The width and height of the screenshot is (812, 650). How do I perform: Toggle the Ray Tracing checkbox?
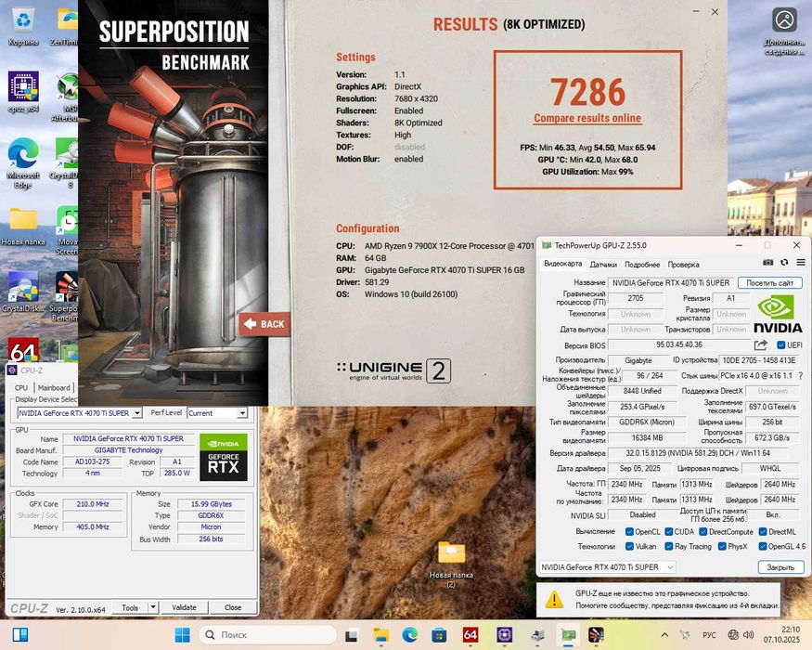[668, 546]
